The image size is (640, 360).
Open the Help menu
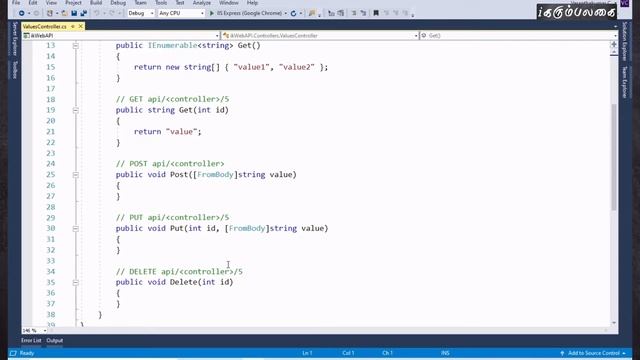click(x=252, y=3)
